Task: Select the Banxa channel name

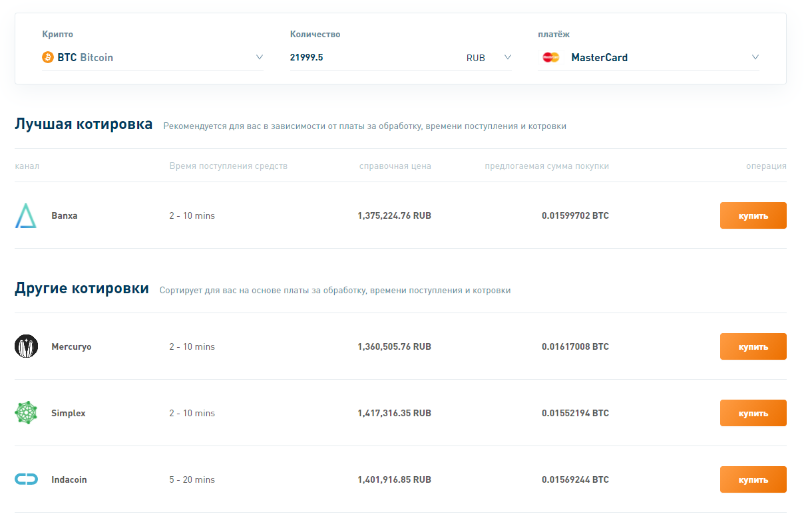Action: [x=65, y=215]
